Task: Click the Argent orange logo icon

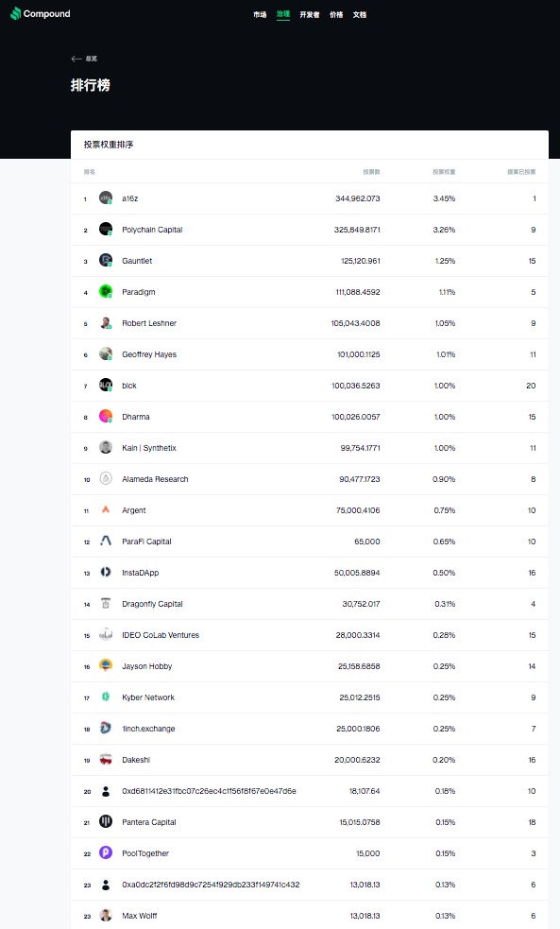Action: pyautogui.click(x=106, y=509)
